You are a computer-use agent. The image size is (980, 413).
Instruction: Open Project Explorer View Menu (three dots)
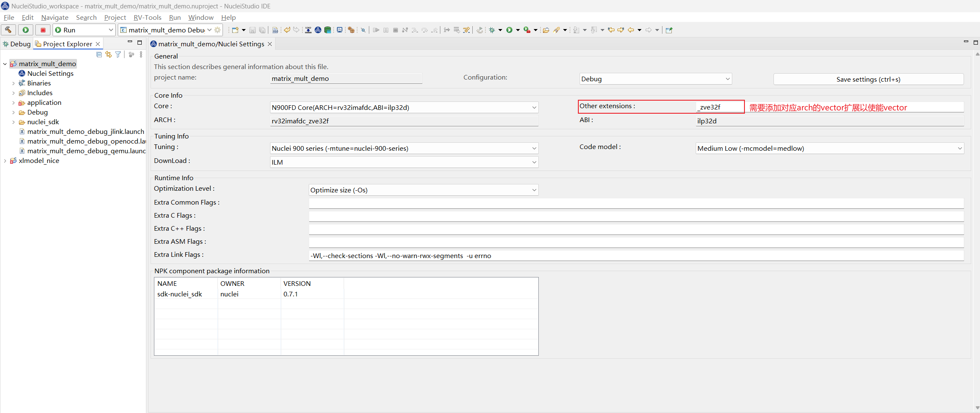(141, 54)
